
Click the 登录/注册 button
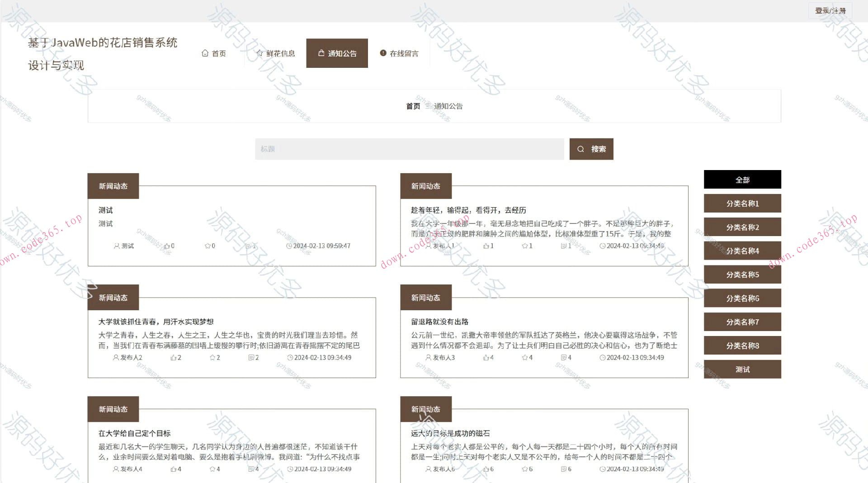coord(831,10)
